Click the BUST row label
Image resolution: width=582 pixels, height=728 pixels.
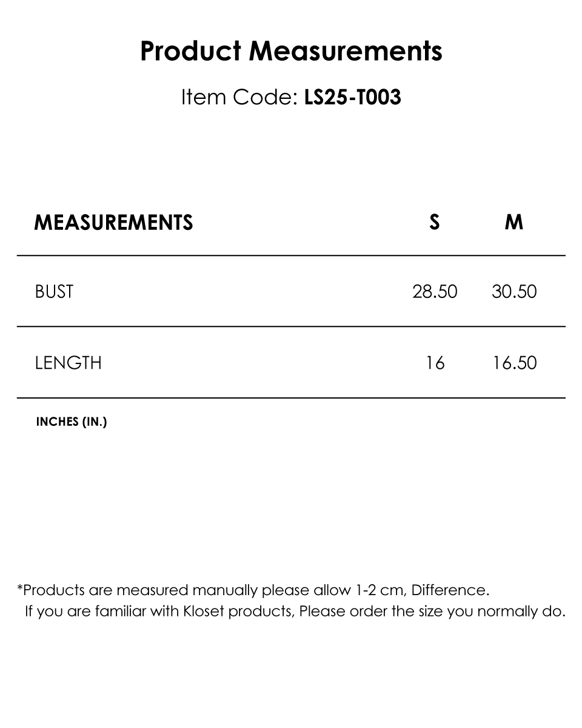click(54, 292)
